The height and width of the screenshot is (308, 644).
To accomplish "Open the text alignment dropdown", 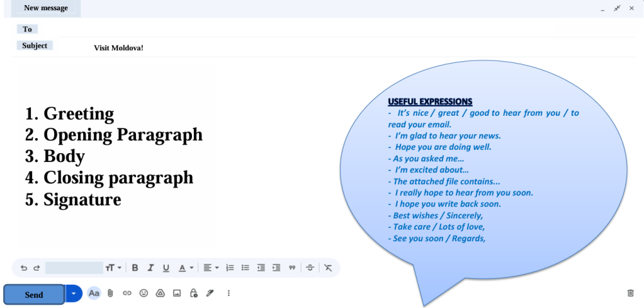I will click(211, 267).
